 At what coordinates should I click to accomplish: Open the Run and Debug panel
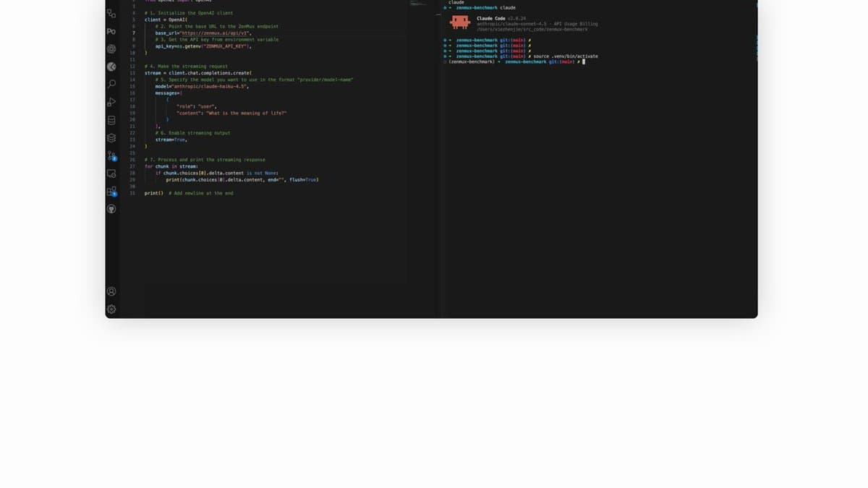[111, 102]
